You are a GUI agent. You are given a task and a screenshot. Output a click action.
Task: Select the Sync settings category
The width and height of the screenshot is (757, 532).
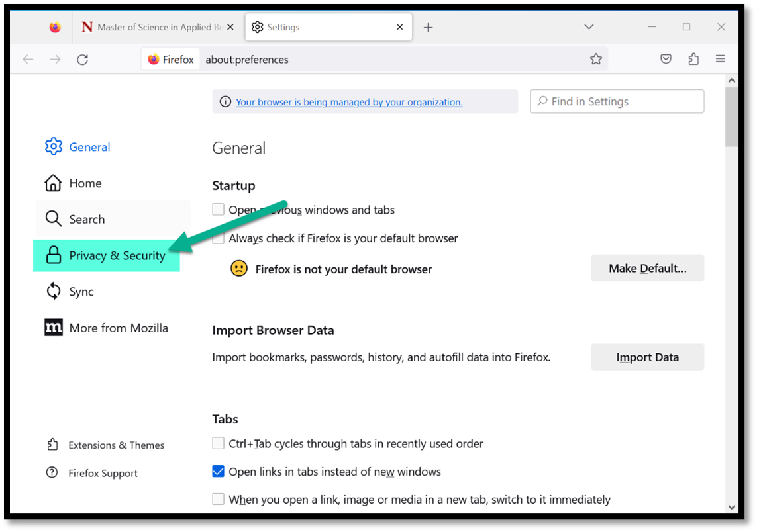point(81,292)
